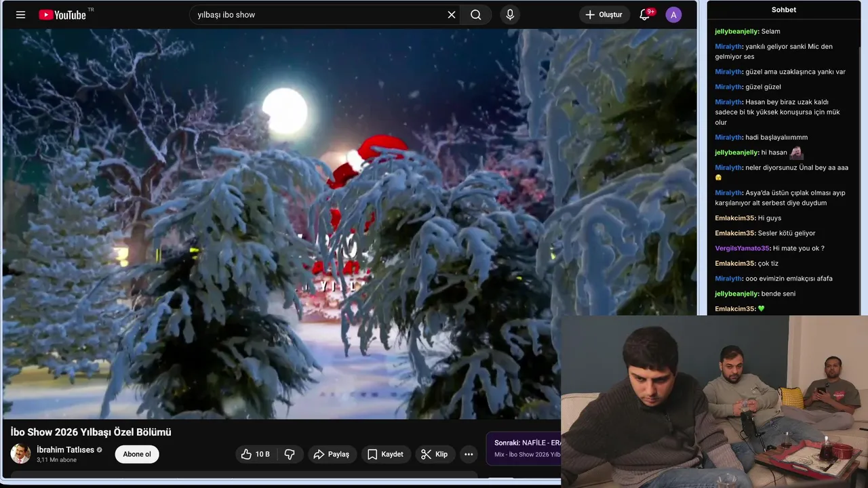Image resolution: width=868 pixels, height=488 pixels.
Task: Click chat message "güzel güzel"
Action: click(763, 87)
